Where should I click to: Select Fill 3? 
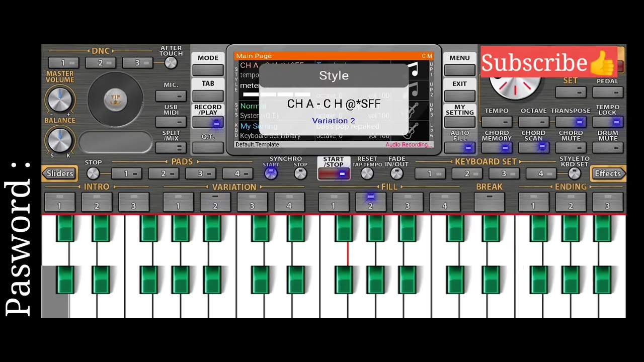coord(408,202)
